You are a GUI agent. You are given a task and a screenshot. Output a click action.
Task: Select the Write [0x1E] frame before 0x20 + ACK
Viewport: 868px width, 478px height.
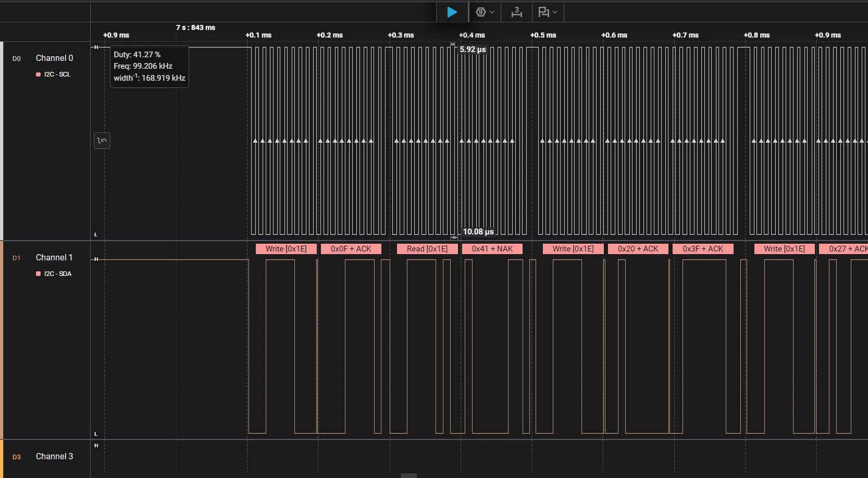coord(573,249)
